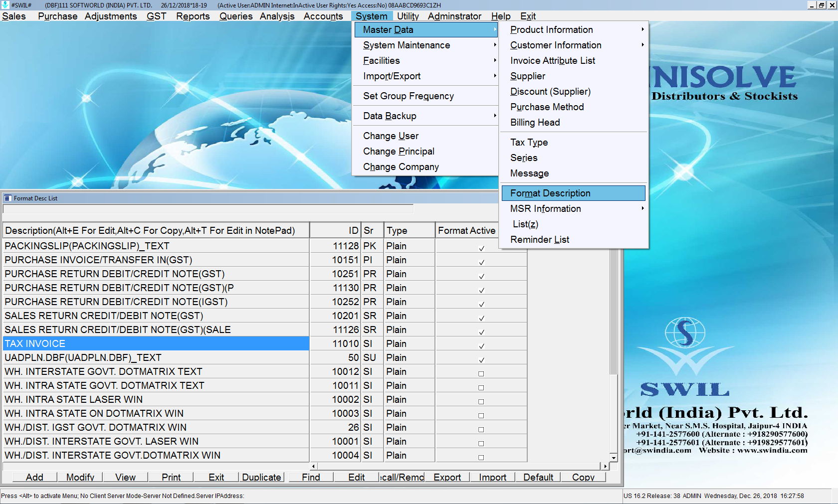Open the Help menu
The image size is (838, 504).
[x=501, y=16]
